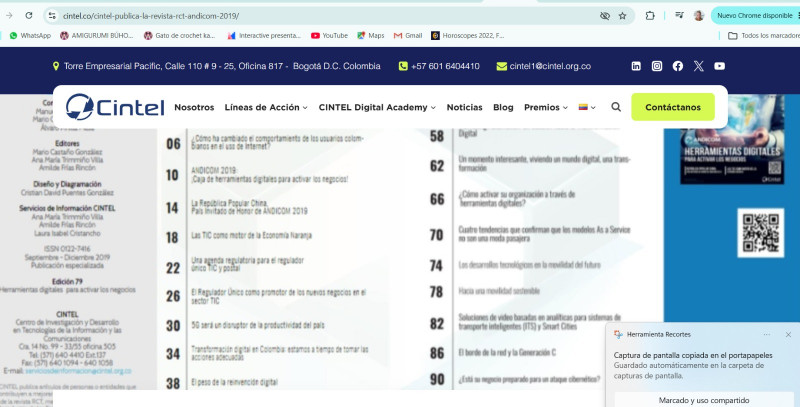Screen dimensions: 800x407
Task: Open Todos los marcadores folder
Action: coord(763,36)
